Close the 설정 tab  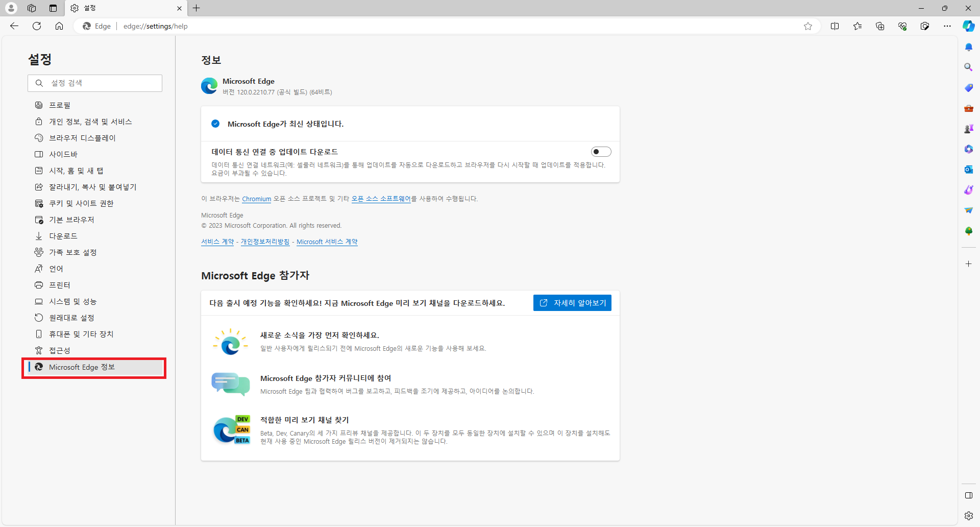[179, 8]
